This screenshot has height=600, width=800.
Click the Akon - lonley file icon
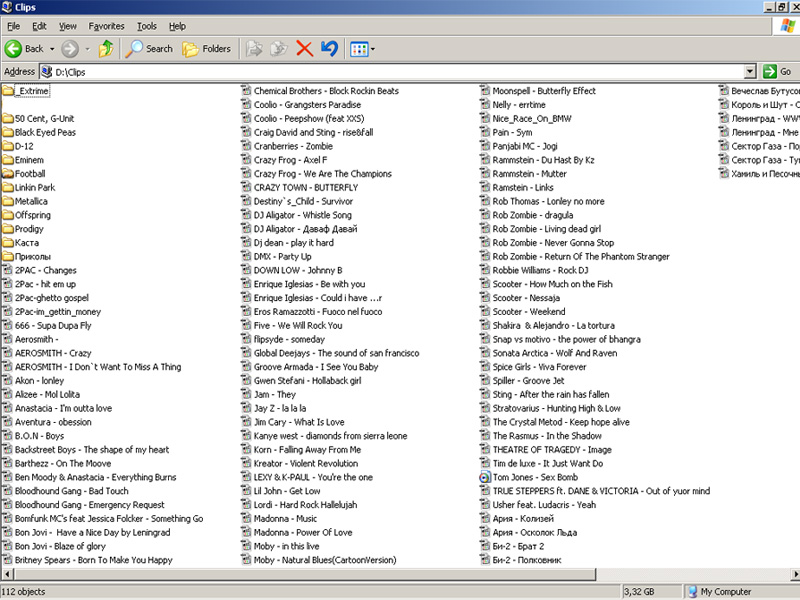click(x=8, y=381)
